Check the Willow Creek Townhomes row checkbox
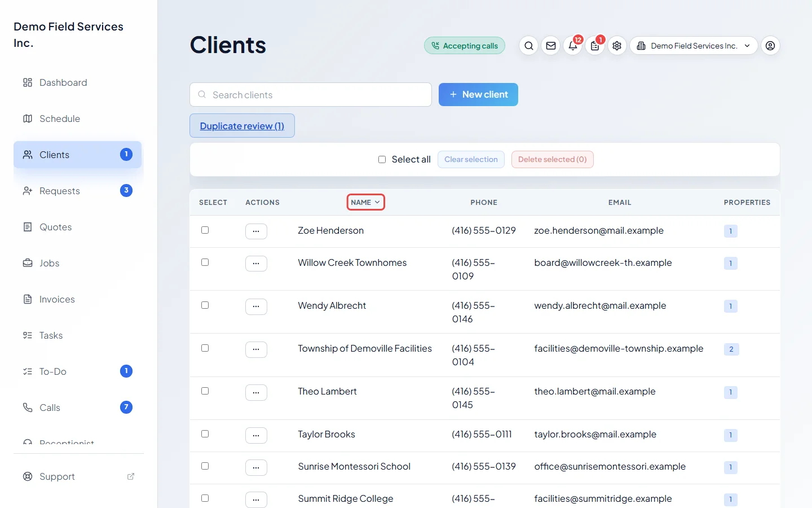Image resolution: width=812 pixels, height=508 pixels. pos(205,262)
